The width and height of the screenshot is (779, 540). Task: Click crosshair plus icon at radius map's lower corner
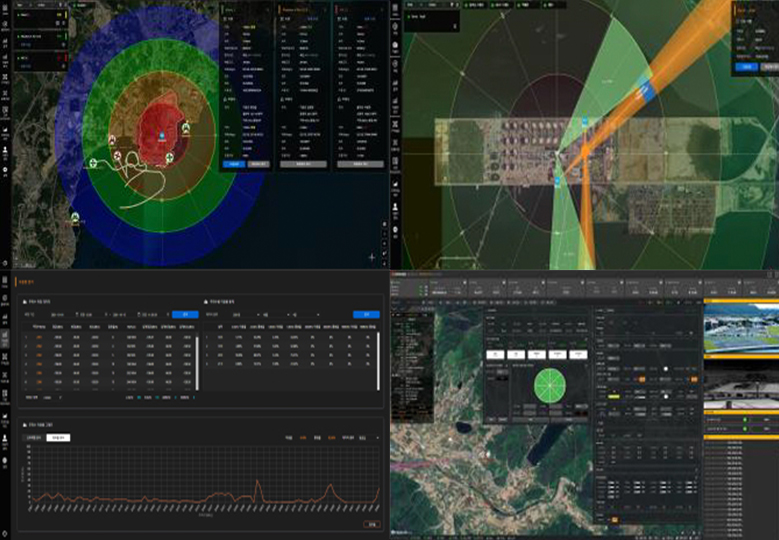372,257
